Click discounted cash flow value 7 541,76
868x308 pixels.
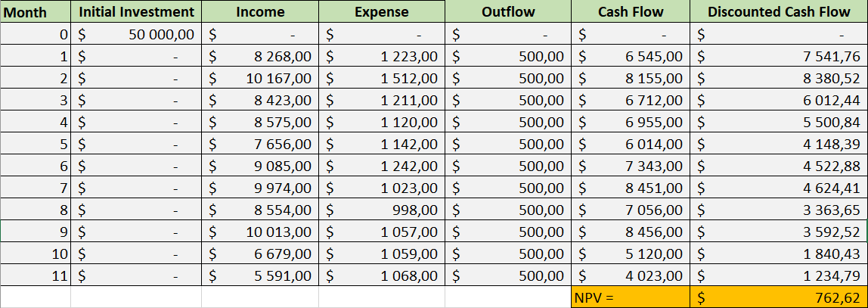(x=778, y=56)
